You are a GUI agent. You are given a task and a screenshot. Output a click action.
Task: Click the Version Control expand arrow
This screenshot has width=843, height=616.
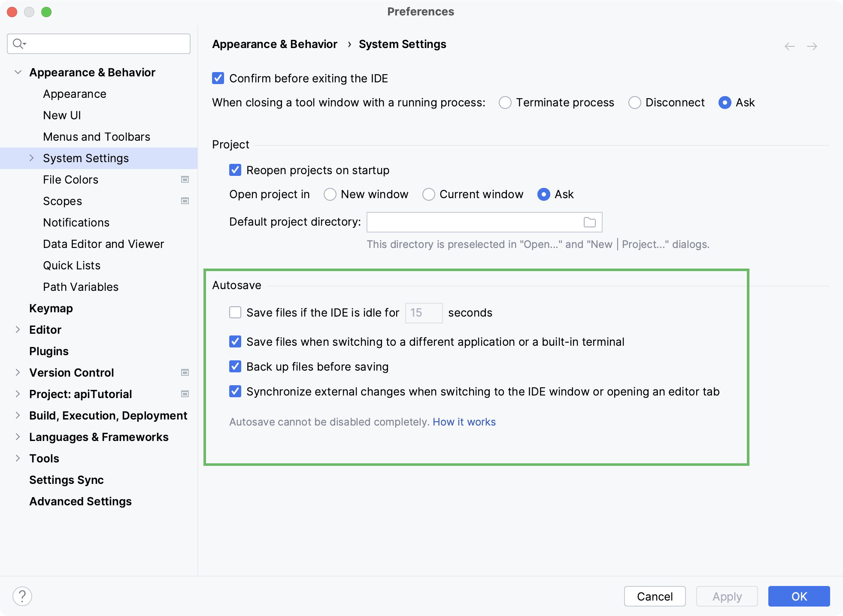(18, 372)
